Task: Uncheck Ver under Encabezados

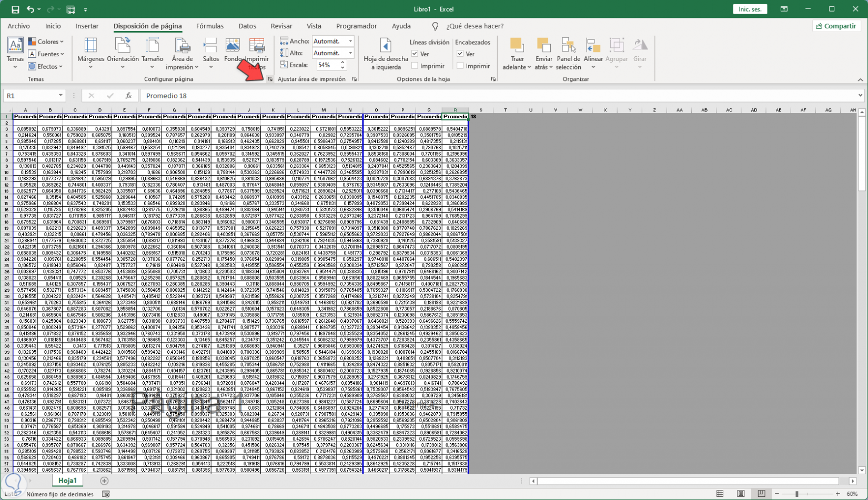Action: click(460, 54)
